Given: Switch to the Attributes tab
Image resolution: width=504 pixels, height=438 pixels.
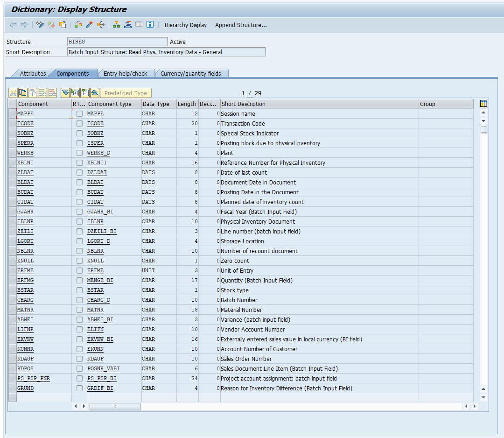Looking at the screenshot, I should (33, 73).
